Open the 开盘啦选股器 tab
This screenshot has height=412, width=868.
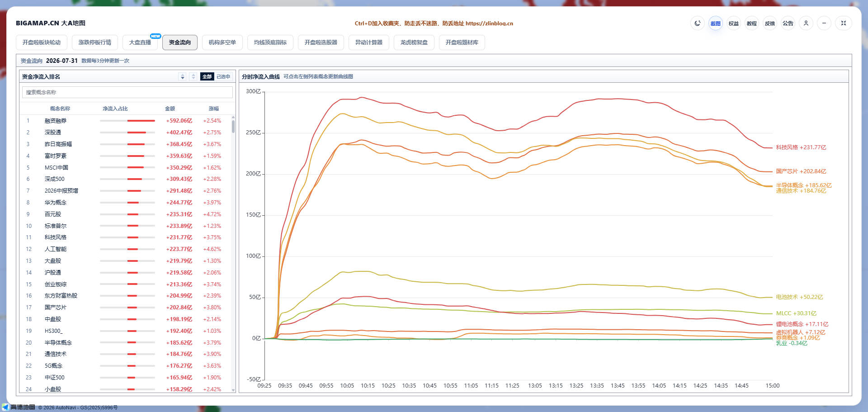point(321,43)
